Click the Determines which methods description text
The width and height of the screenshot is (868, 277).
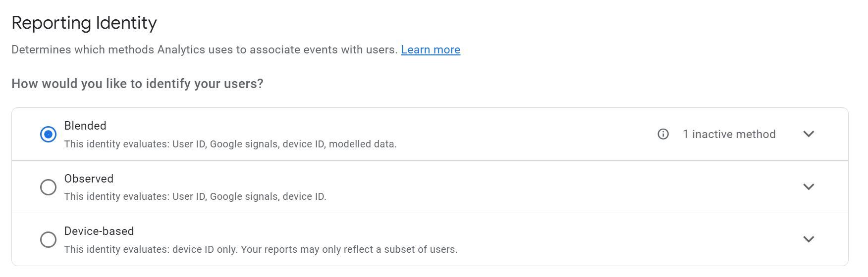pyautogui.click(x=205, y=49)
